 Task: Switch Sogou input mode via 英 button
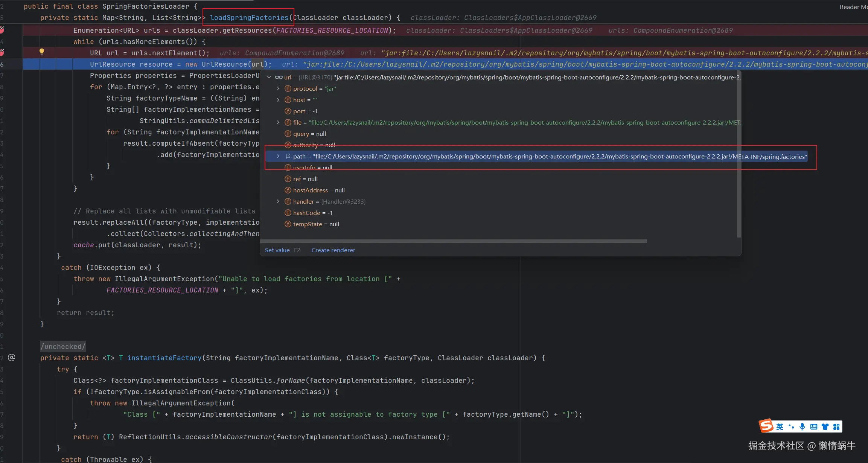click(780, 426)
